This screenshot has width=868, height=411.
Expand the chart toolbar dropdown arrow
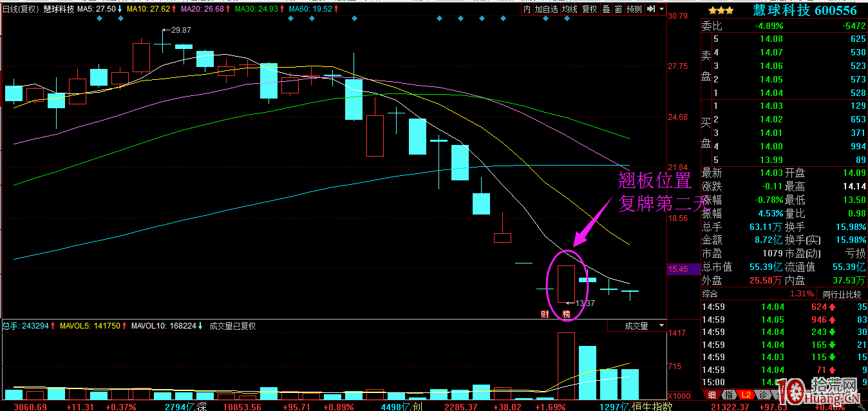point(661,9)
